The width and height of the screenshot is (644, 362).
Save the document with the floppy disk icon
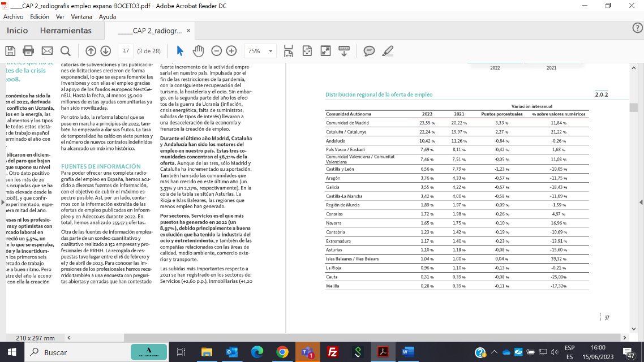coord(10,51)
